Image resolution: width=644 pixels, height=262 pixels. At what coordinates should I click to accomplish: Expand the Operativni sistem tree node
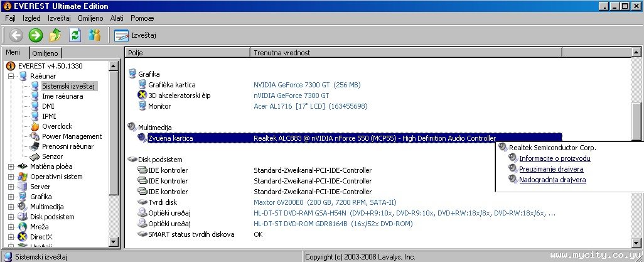11,177
